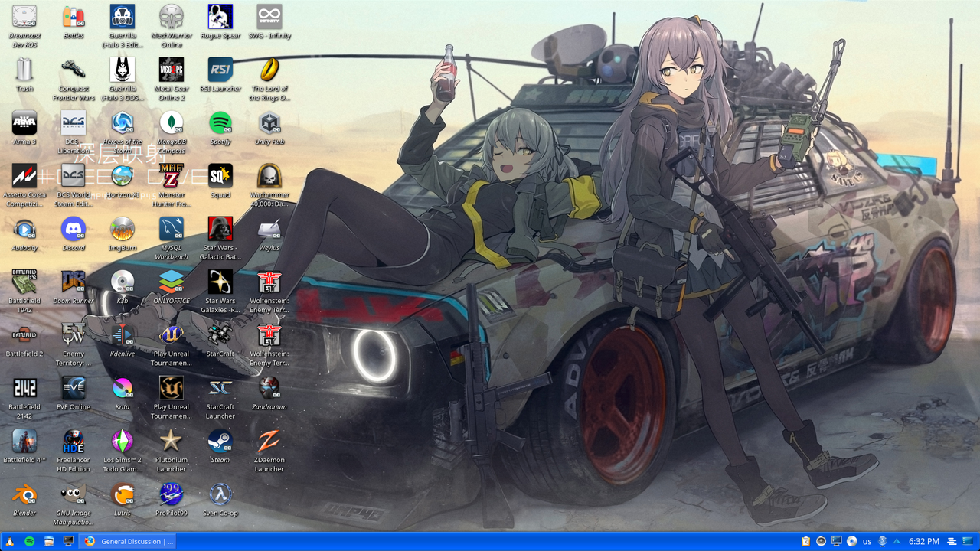Viewport: 980px width, 551px height.
Task: Open the ONLYOFFICE desktop icon
Action: pos(171,281)
